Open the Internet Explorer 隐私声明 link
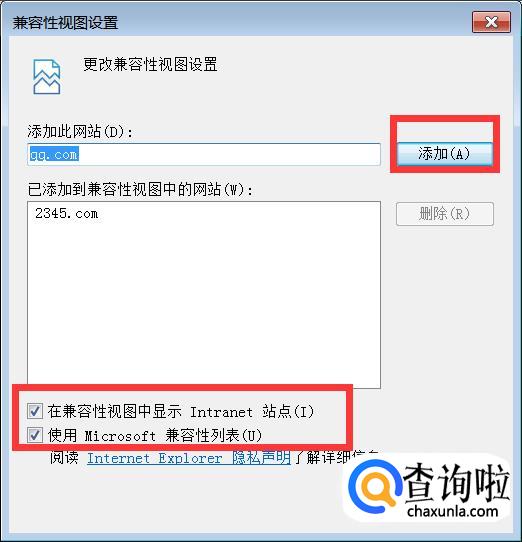 pyautogui.click(x=188, y=458)
